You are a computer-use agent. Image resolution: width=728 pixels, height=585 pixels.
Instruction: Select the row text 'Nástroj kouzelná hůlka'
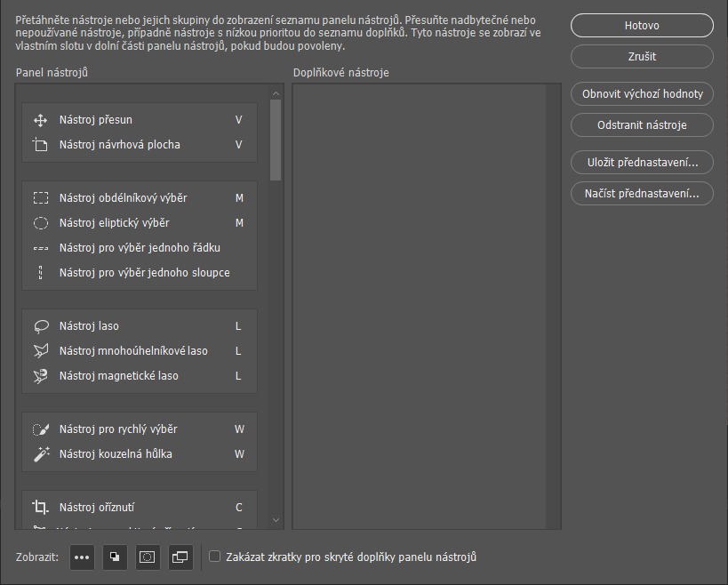click(116, 454)
